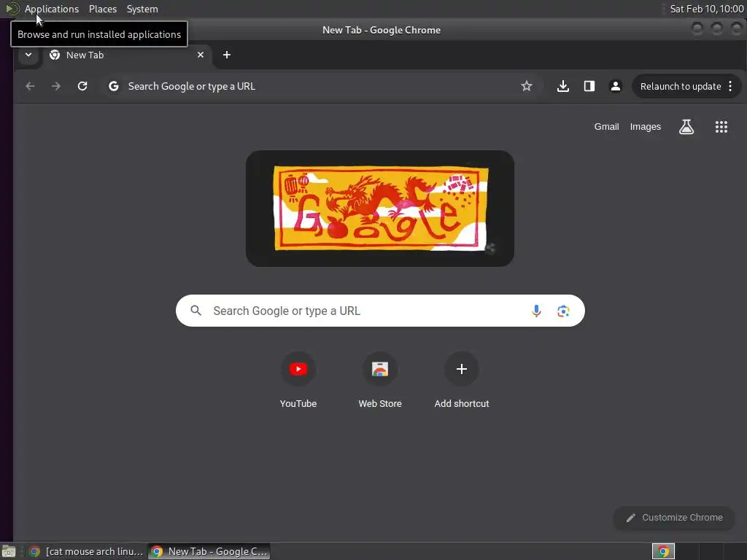The width and height of the screenshot is (747, 560).
Task: Reload the page in Chrome
Action: click(82, 86)
